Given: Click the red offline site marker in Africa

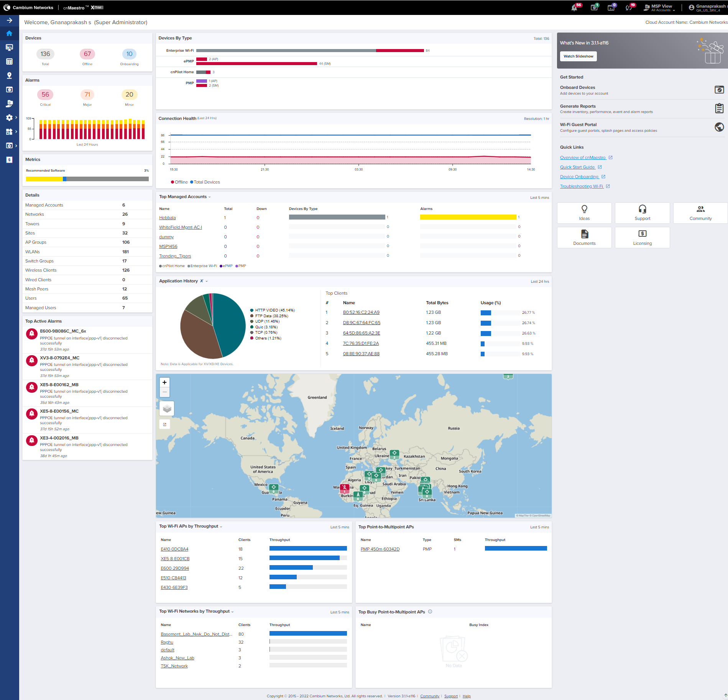Looking at the screenshot, I should pos(345,489).
